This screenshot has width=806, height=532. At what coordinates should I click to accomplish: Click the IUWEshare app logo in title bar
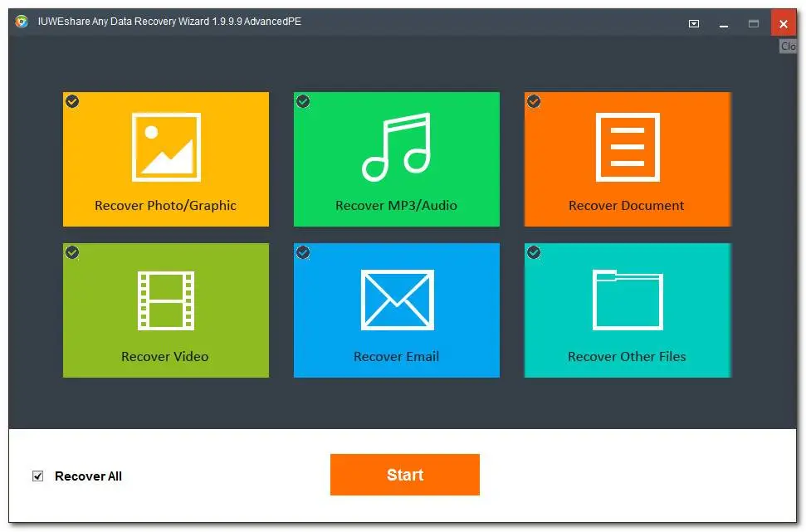[22, 22]
